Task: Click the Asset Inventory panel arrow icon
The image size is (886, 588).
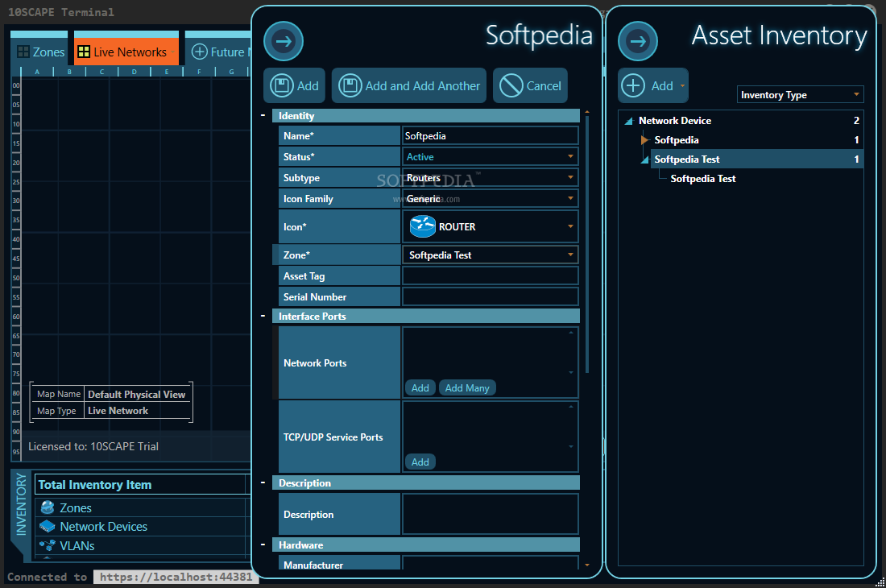Action: (638, 41)
